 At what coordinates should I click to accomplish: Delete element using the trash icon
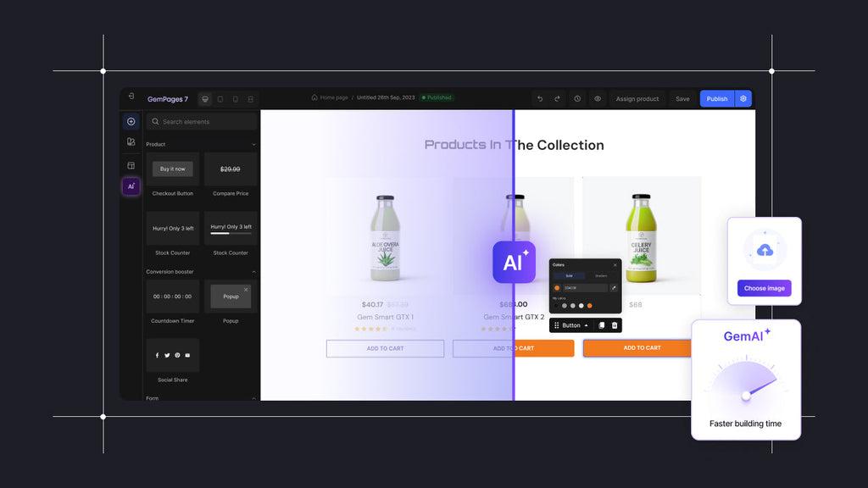coord(615,325)
